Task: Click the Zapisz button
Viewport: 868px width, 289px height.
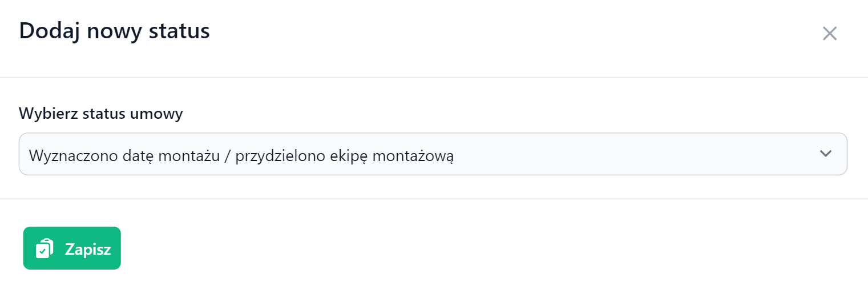Action: 72,248
